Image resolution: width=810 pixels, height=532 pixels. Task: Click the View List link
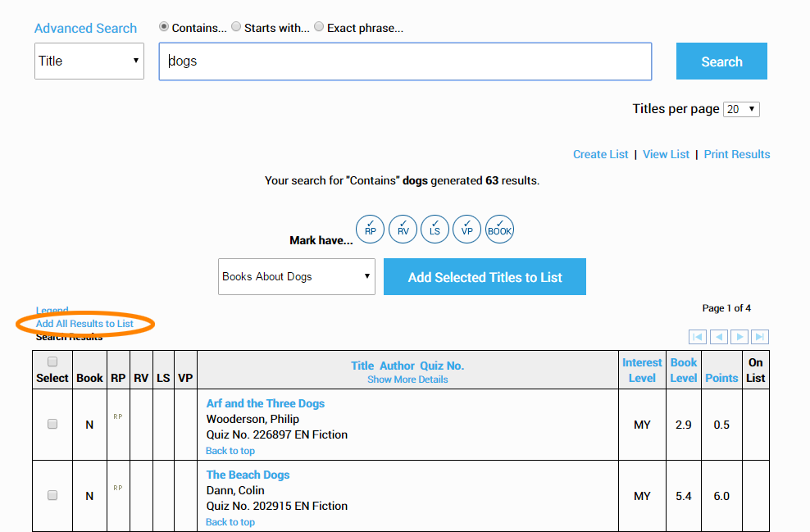pos(666,154)
